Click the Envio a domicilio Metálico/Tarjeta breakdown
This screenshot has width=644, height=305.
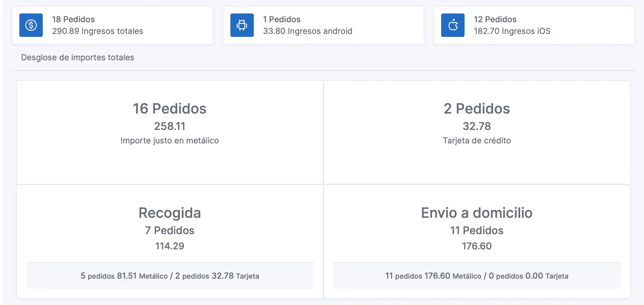477,276
